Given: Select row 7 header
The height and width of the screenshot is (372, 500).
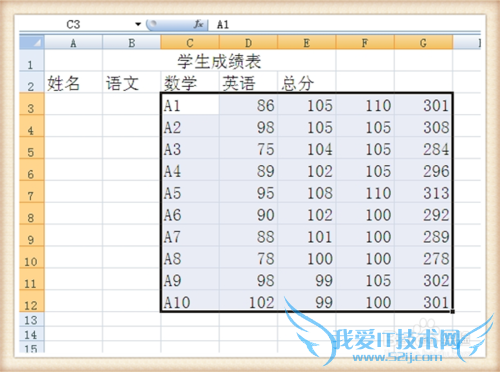Looking at the screenshot, I should click(32, 192).
